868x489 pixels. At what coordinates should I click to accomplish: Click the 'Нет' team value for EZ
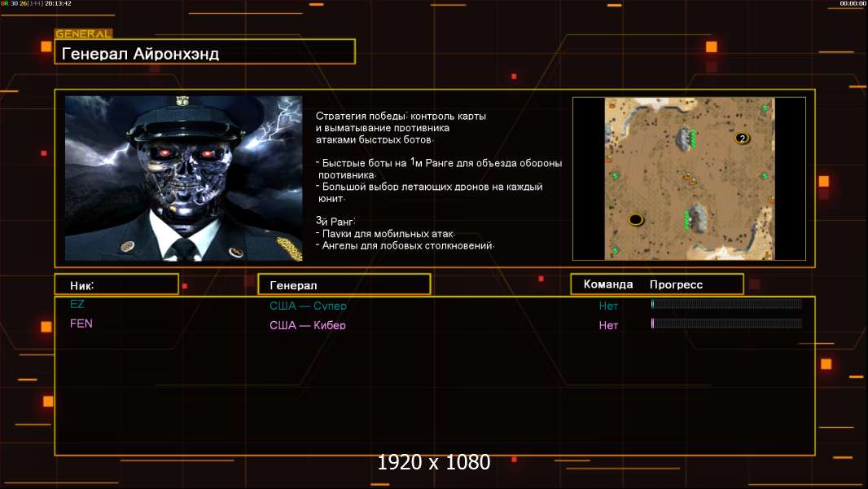pos(607,306)
